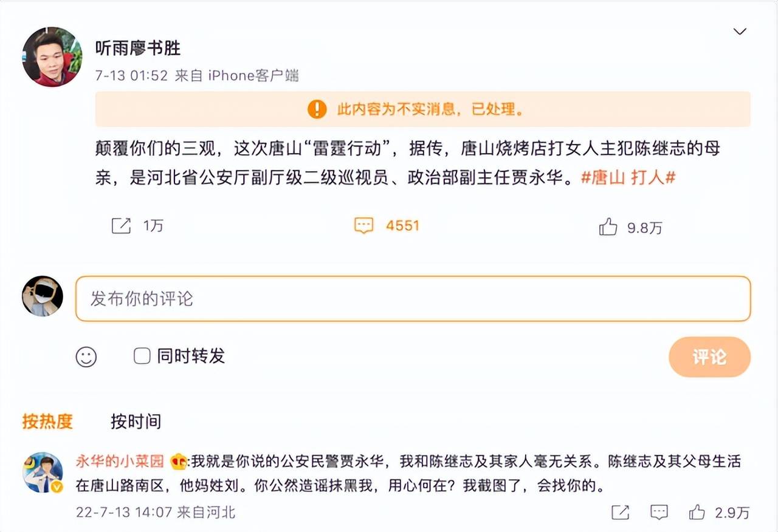This screenshot has width=778, height=532.
Task: Submit with the orange 评论 button
Action: [x=709, y=356]
